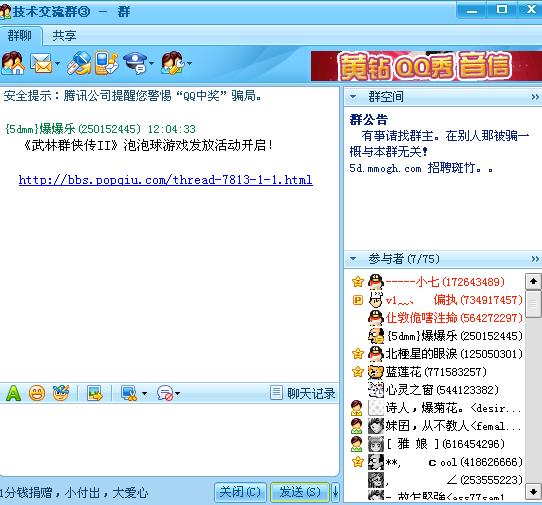Click the send picture icon
This screenshot has width=542, height=505.
95,393
